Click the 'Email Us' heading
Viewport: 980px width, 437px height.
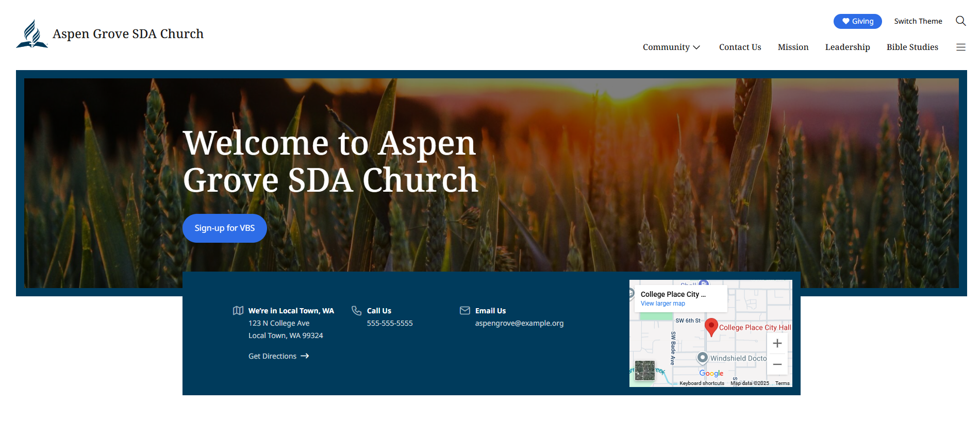pyautogui.click(x=490, y=311)
